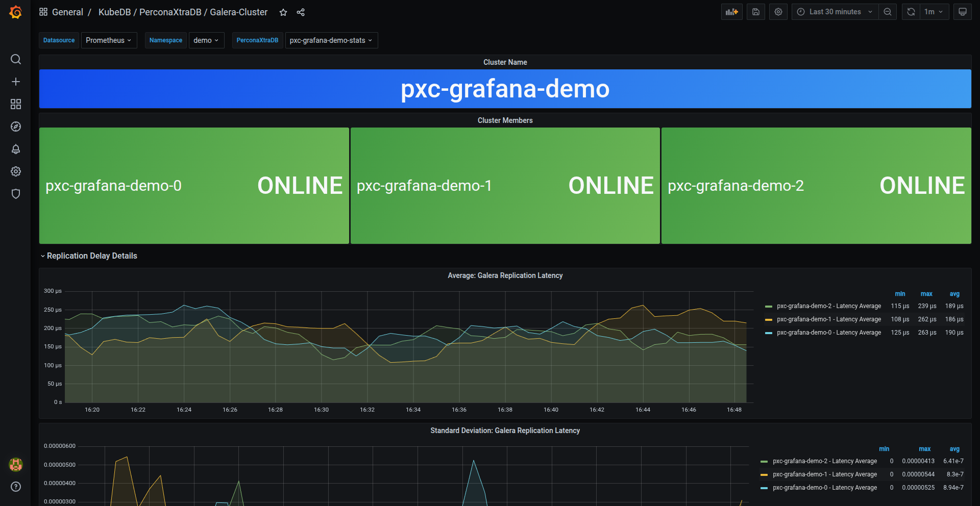This screenshot has height=506, width=980.
Task: Zoom out the time range
Action: [888, 12]
